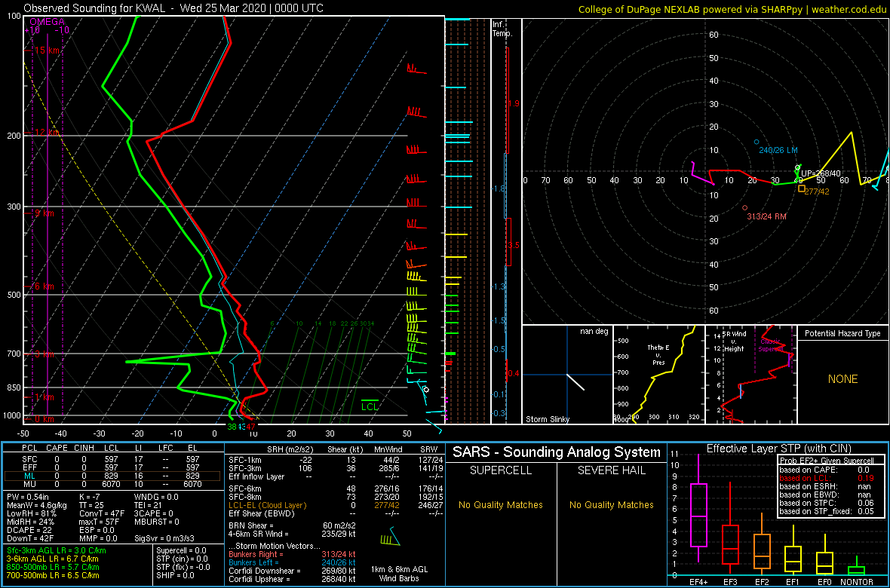Click the 'BRN Shear = 60 m2/s2' value

292,525
